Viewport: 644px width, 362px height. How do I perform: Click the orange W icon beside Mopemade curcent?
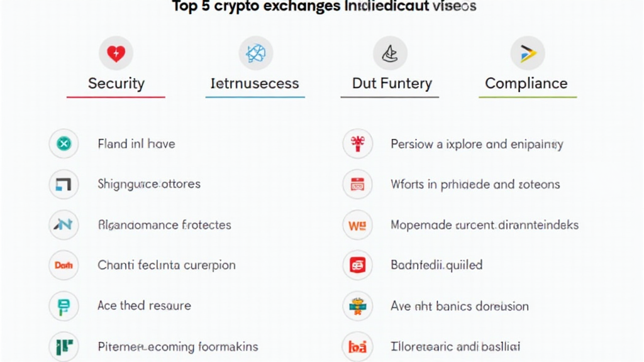[357, 225]
